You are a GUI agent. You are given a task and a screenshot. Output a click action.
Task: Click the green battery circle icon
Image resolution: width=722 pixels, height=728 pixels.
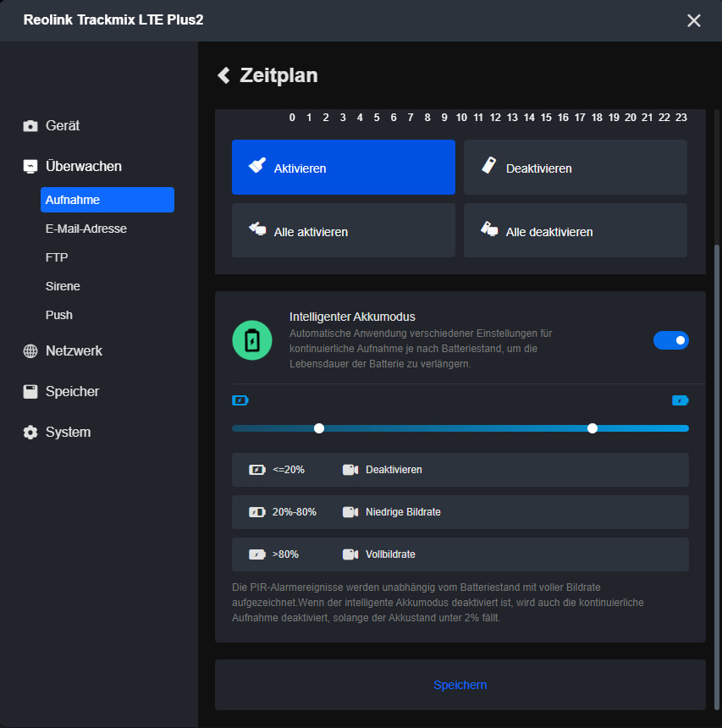click(x=252, y=340)
